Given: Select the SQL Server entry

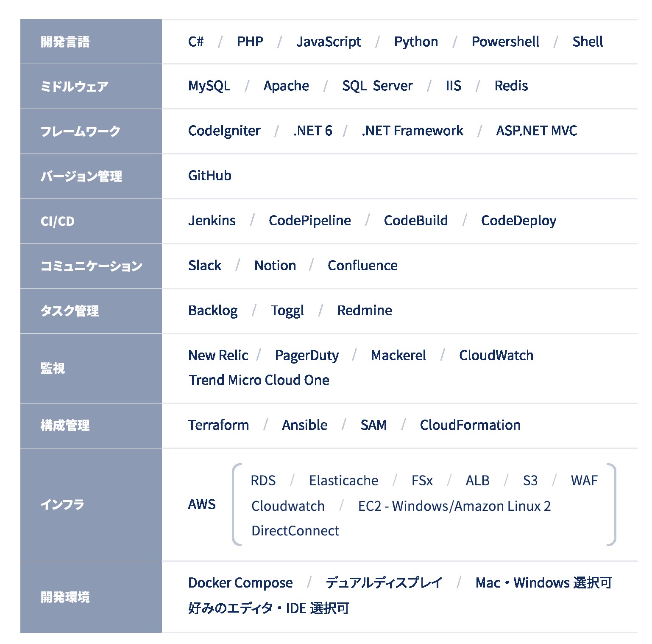Looking at the screenshot, I should (377, 86).
